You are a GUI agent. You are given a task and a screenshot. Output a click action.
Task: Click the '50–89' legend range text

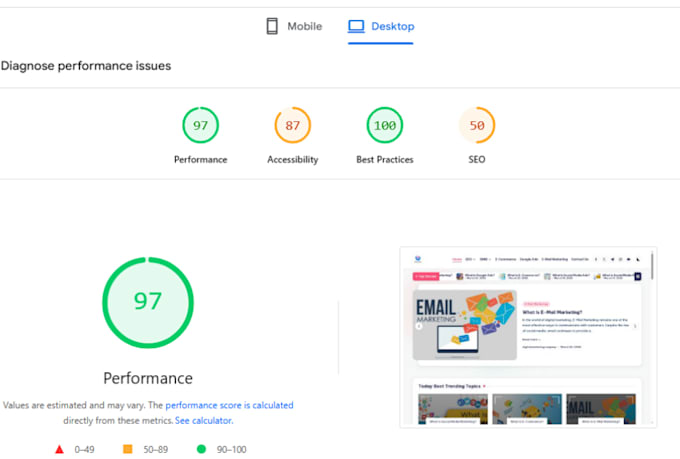pyautogui.click(x=156, y=449)
